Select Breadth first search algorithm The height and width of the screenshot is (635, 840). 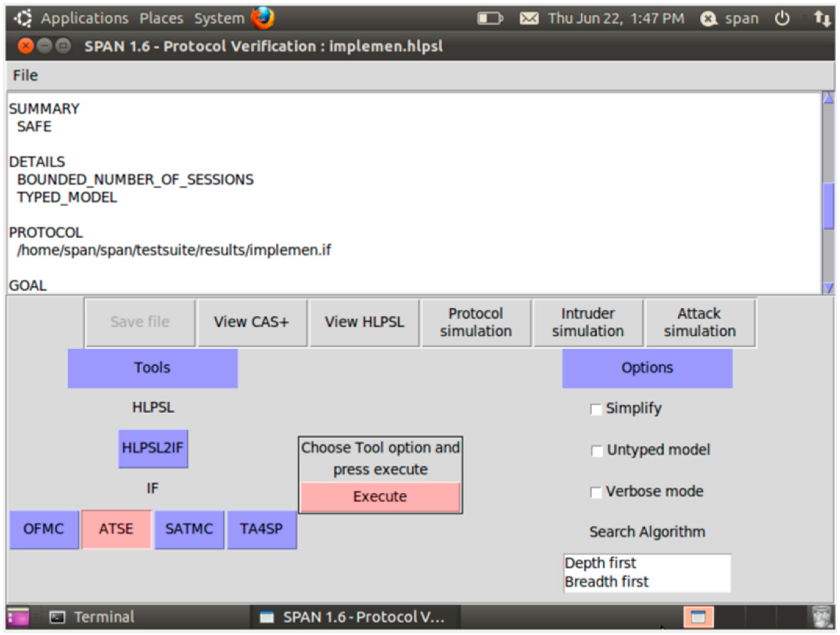point(606,582)
